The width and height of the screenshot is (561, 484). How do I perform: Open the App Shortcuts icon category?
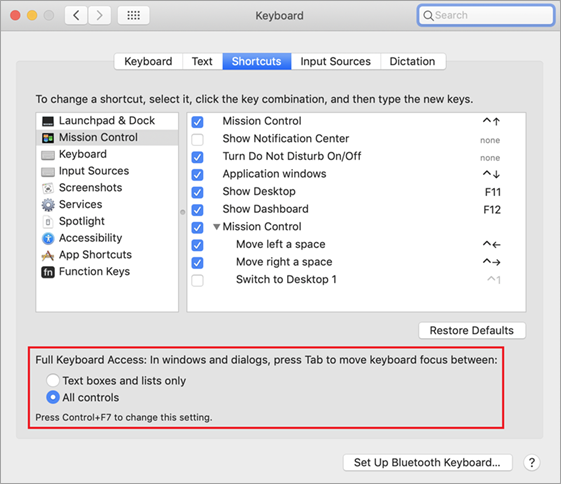pyautogui.click(x=48, y=255)
